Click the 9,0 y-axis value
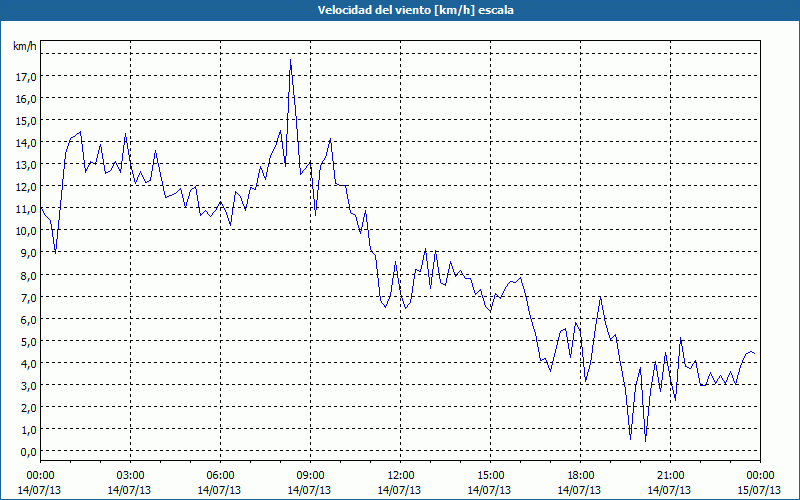The image size is (800, 500). point(28,253)
